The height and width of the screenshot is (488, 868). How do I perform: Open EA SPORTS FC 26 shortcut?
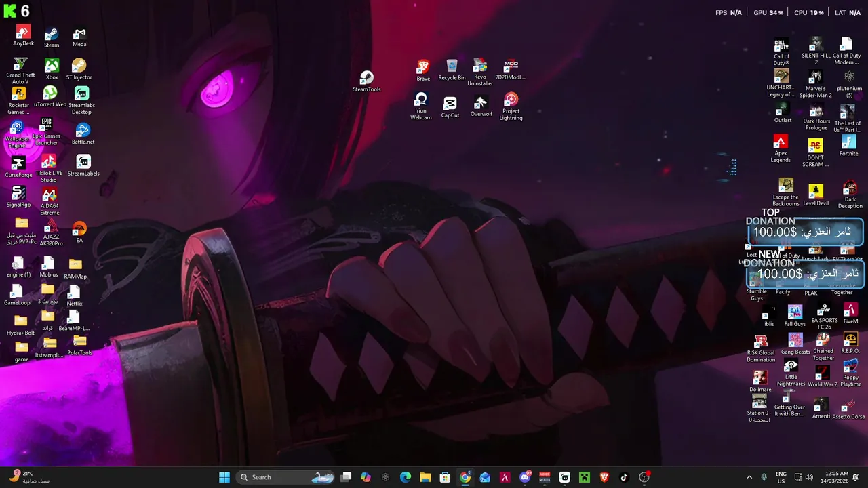click(824, 317)
